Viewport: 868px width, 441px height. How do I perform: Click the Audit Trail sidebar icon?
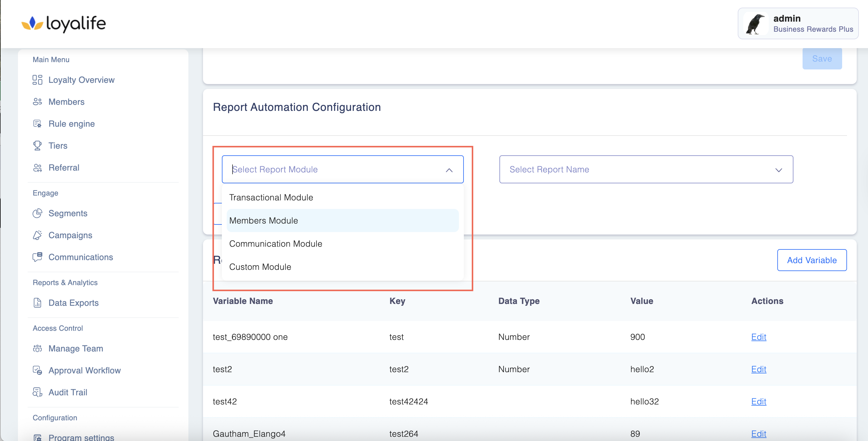[37, 393]
